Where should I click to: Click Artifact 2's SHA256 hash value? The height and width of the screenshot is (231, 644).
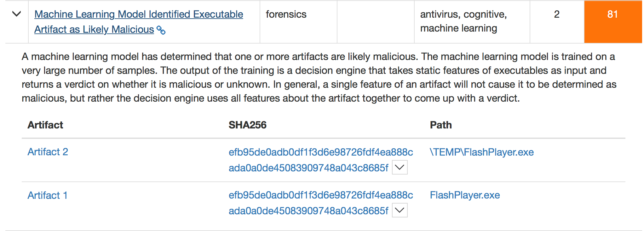pos(320,152)
